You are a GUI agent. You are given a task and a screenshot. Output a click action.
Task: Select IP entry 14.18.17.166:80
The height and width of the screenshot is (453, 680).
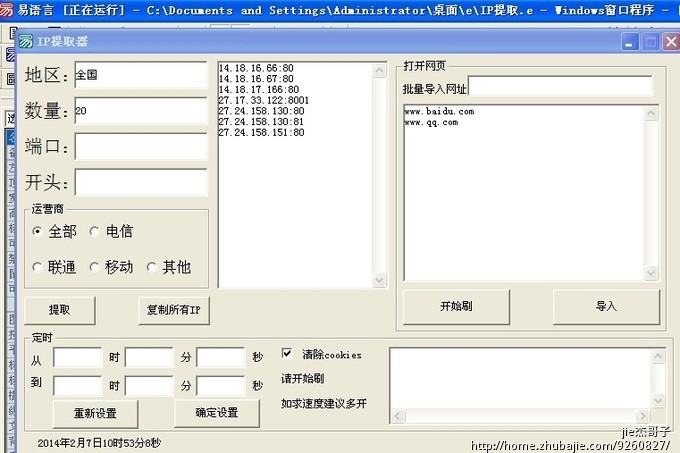(x=259, y=90)
